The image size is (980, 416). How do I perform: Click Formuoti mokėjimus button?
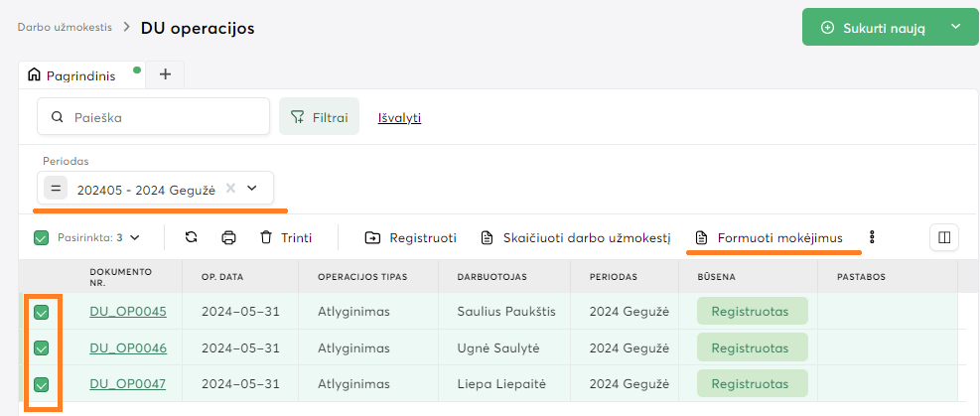(770, 237)
